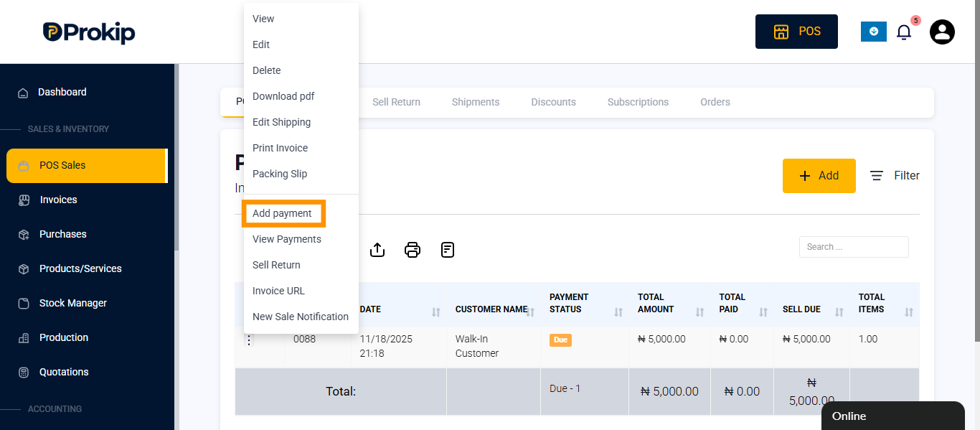This screenshot has height=430, width=980.
Task: Click the Due payment status badge
Action: tap(560, 340)
